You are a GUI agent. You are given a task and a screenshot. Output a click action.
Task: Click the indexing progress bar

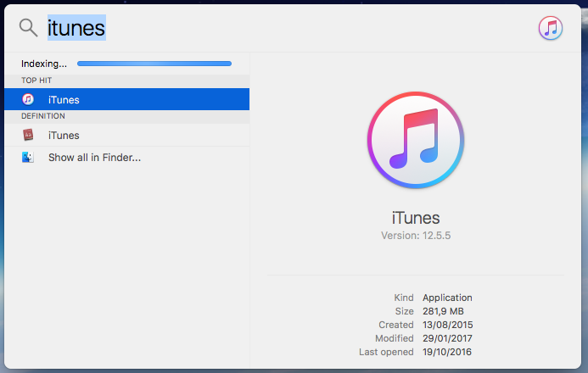[x=154, y=64]
